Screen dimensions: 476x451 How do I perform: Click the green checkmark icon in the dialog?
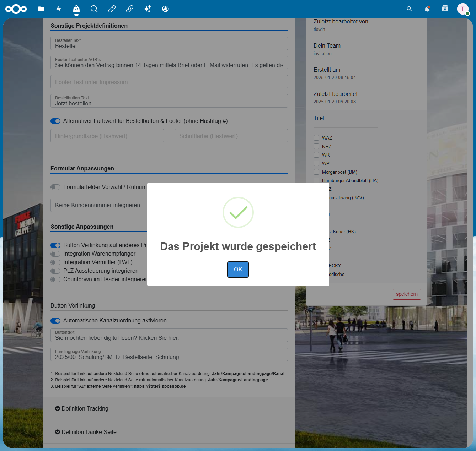[238, 212]
